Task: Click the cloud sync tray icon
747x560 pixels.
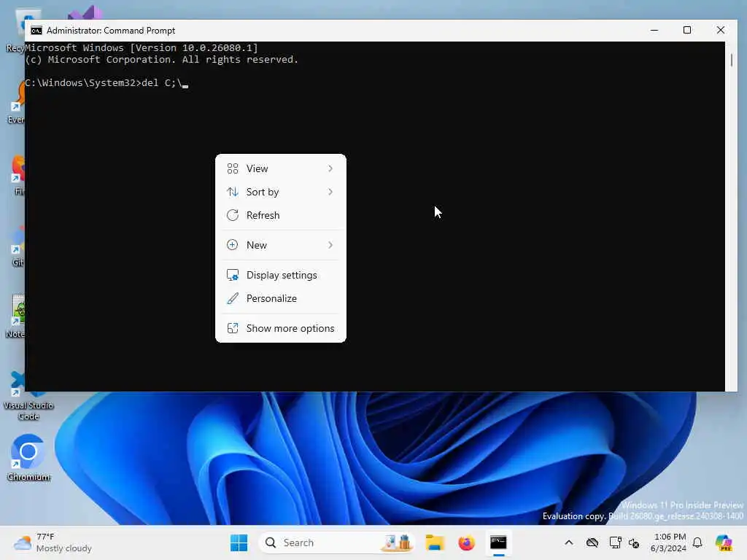Action: click(x=592, y=542)
